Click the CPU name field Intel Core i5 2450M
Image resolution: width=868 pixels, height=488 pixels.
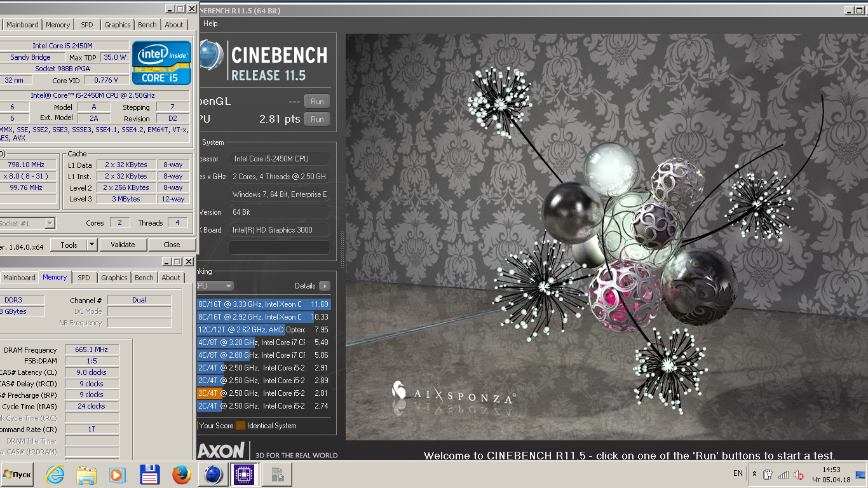click(62, 46)
